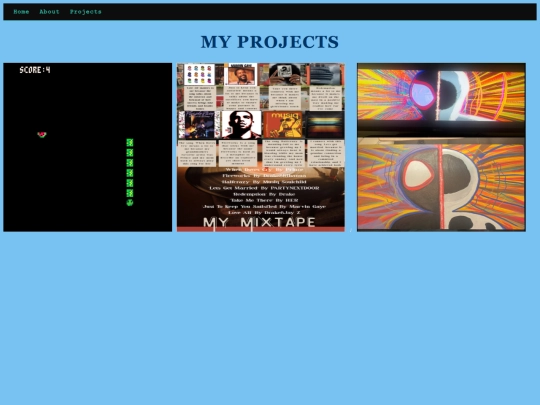Image resolution: width=540 pixels, height=405 pixels.
Task: Go to the About page link
Action: pos(49,12)
